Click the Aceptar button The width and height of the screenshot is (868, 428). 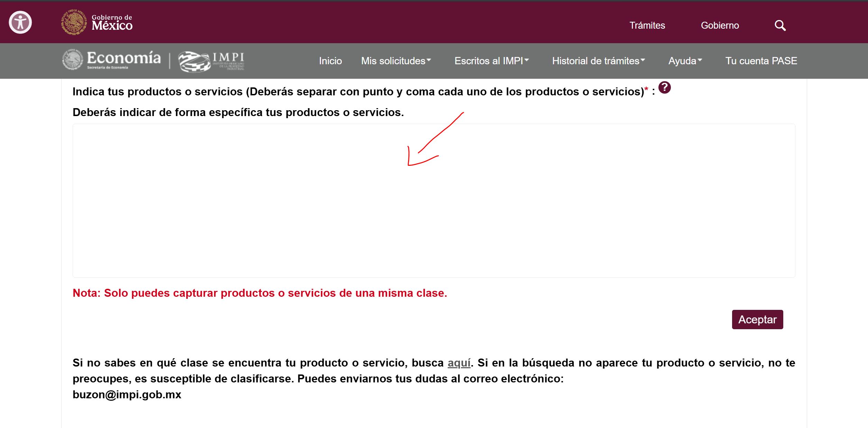[757, 320]
